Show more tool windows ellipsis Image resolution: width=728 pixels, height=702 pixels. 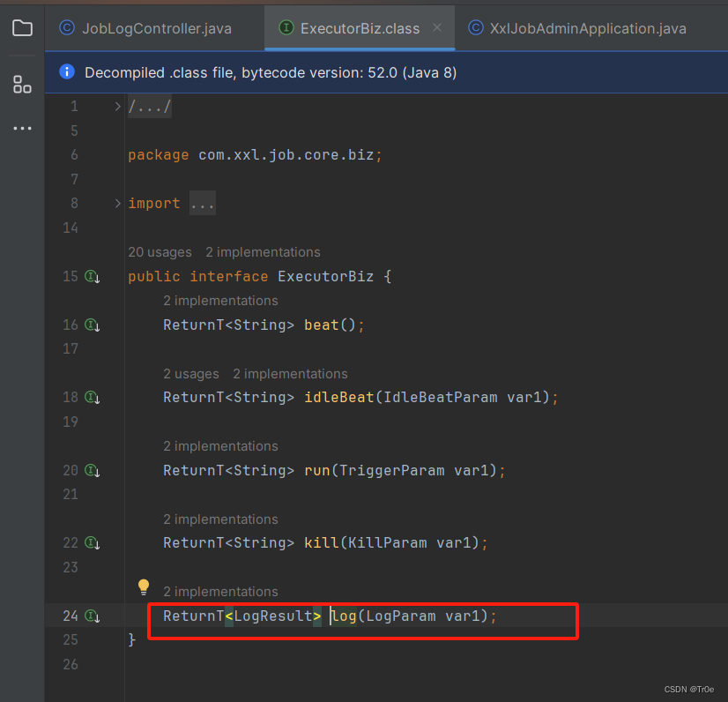[22, 128]
